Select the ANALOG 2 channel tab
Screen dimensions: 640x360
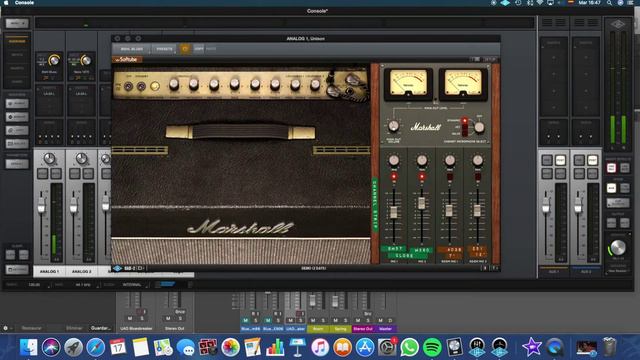click(x=81, y=271)
